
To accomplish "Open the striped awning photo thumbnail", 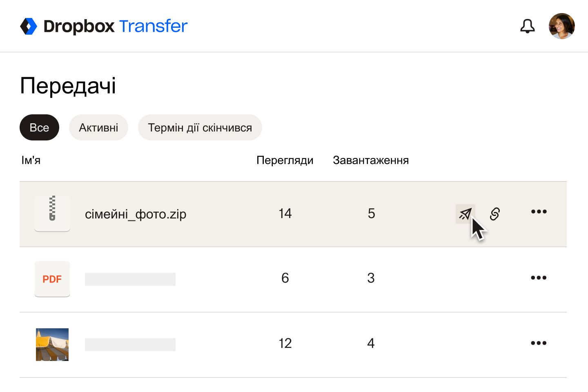I will pyautogui.click(x=52, y=344).
